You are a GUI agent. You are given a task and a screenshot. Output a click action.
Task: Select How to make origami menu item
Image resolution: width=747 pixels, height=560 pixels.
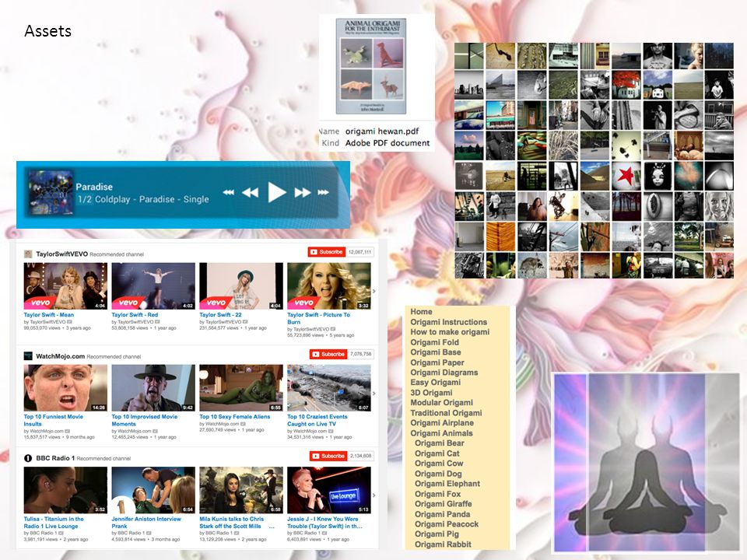tap(450, 332)
